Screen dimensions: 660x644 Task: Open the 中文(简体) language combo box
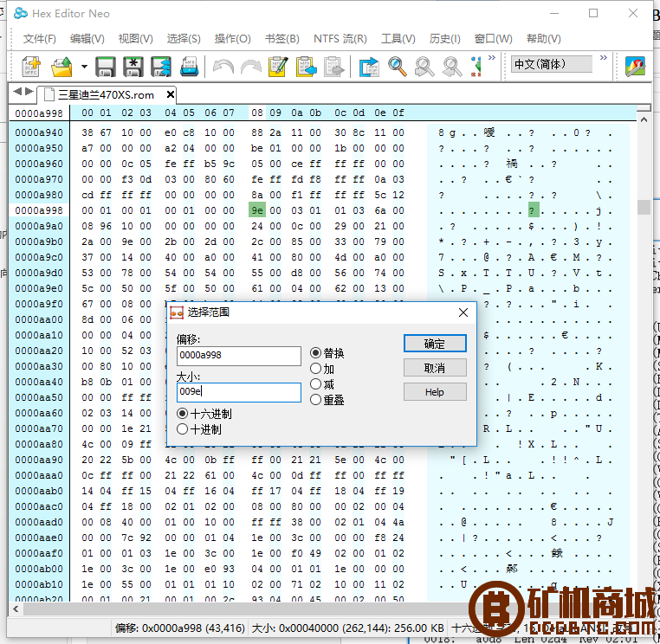[x=552, y=64]
